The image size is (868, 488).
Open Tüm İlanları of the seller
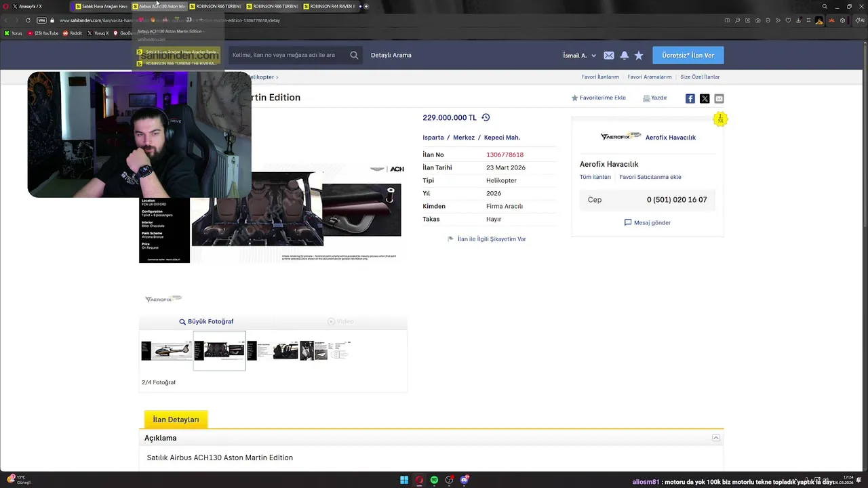pos(595,177)
